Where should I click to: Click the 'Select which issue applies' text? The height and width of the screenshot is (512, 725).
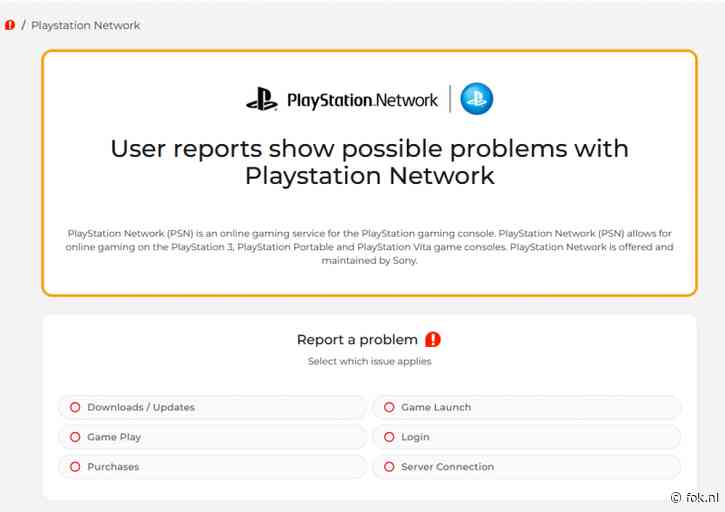click(369, 361)
